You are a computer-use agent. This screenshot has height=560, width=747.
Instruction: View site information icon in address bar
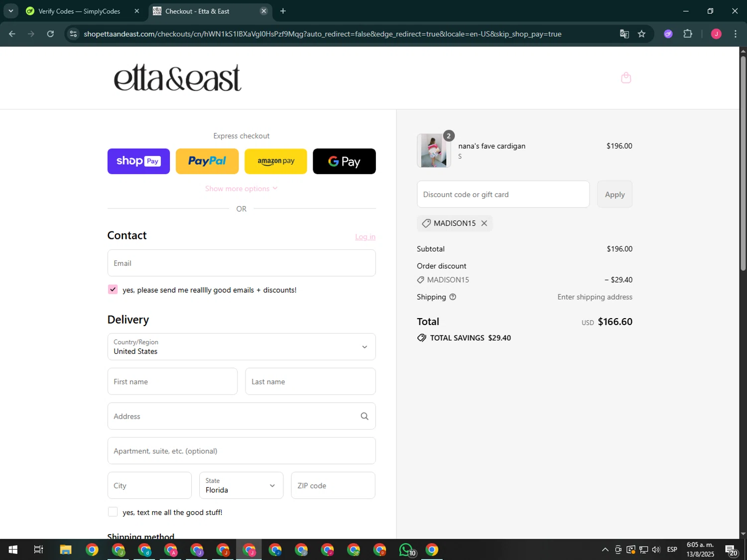[x=73, y=34]
